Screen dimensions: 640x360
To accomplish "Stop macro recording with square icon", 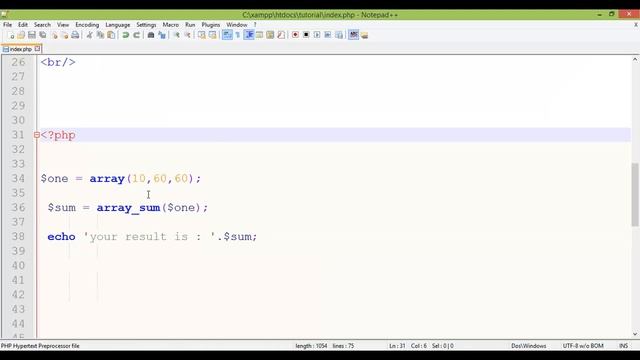I will 306,35.
